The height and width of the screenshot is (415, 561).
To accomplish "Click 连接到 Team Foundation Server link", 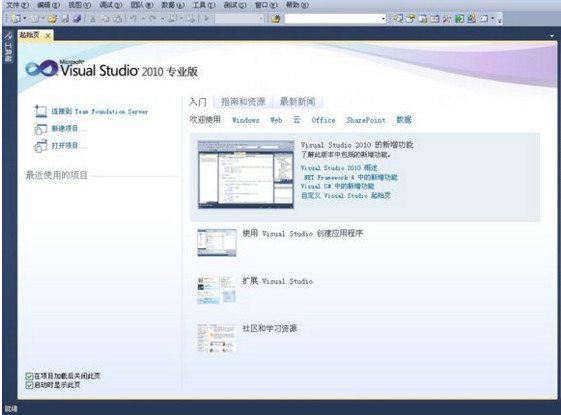I will 99,111.
